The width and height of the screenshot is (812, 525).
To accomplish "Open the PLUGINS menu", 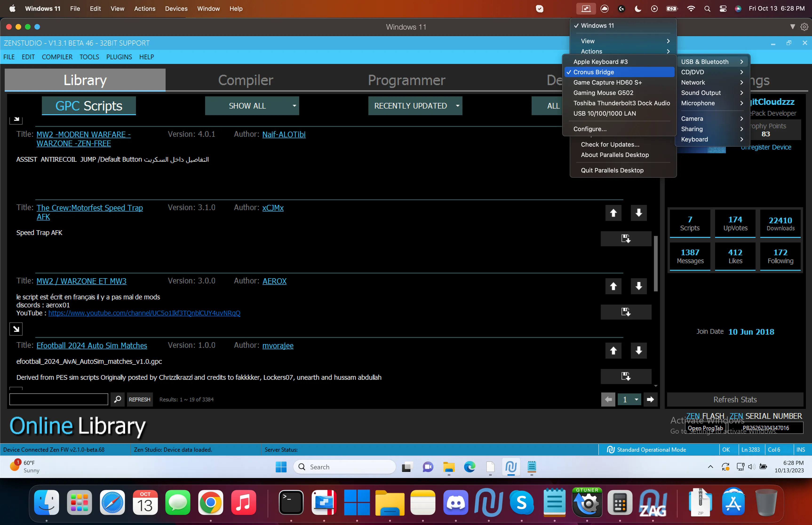I will (119, 57).
